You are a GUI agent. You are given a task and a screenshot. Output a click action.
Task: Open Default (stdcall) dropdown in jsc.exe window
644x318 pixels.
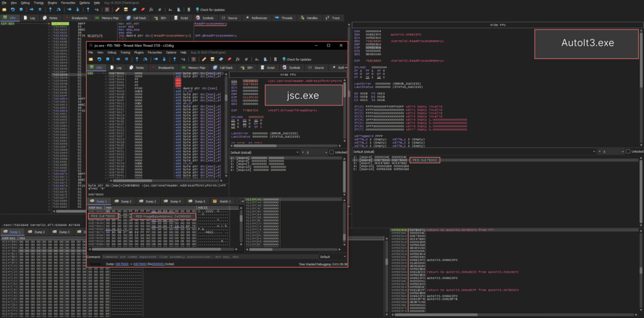263,152
